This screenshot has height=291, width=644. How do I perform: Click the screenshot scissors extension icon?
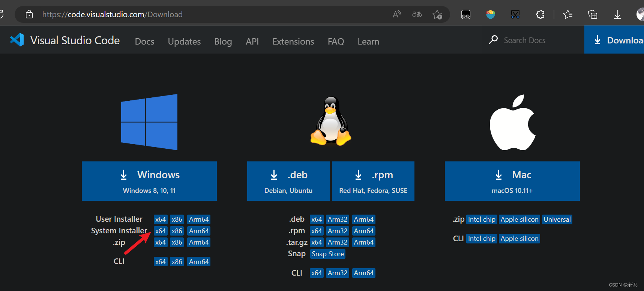(x=515, y=15)
